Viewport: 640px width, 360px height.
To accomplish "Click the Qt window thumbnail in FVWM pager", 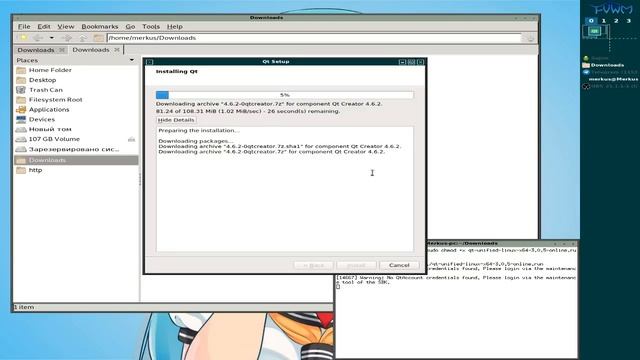I will (x=595, y=31).
